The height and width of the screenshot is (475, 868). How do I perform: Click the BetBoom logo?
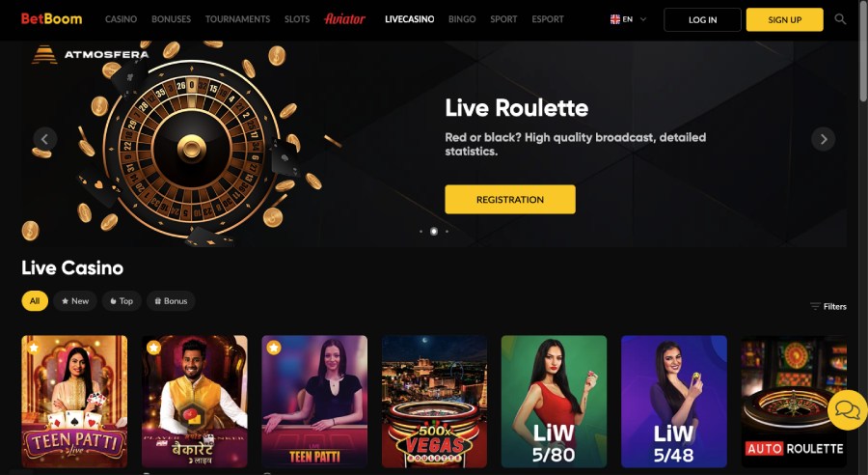coord(51,19)
